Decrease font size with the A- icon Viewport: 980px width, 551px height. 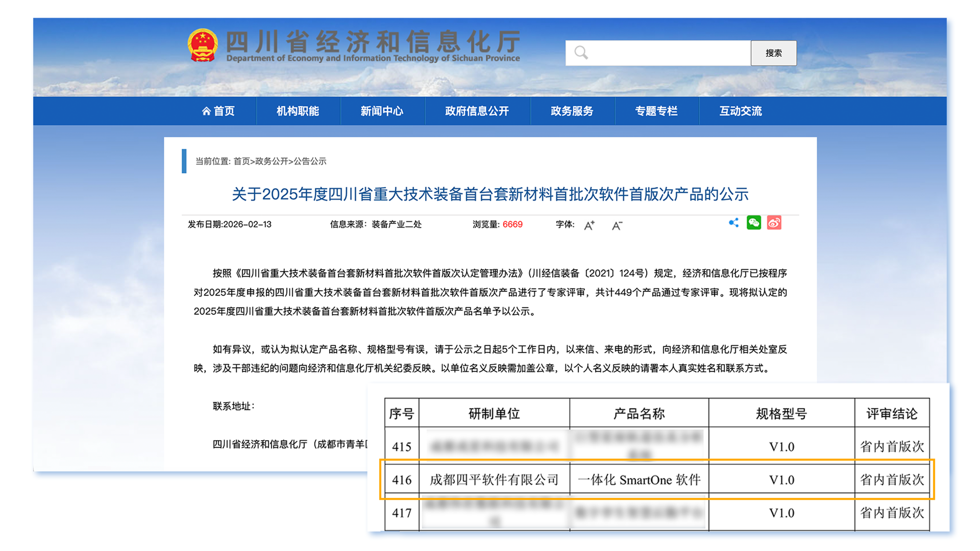pos(617,226)
